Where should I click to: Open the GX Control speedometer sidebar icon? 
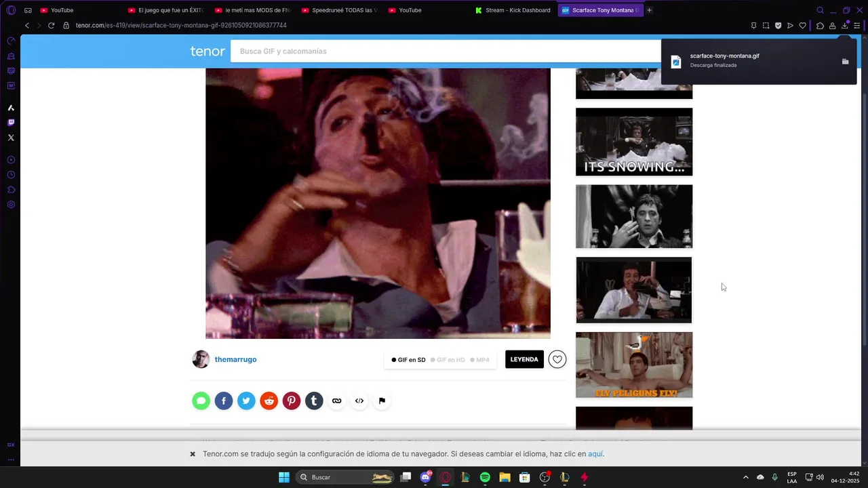coord(11,41)
